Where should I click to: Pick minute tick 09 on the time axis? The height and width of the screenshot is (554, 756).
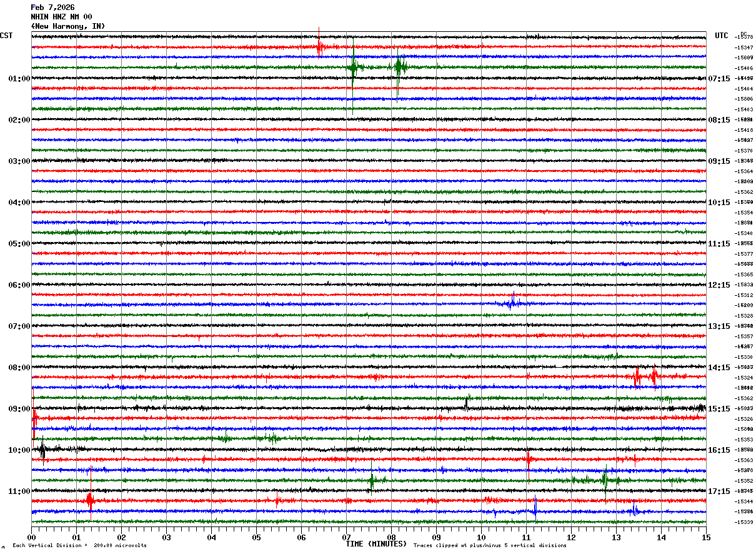click(x=436, y=537)
